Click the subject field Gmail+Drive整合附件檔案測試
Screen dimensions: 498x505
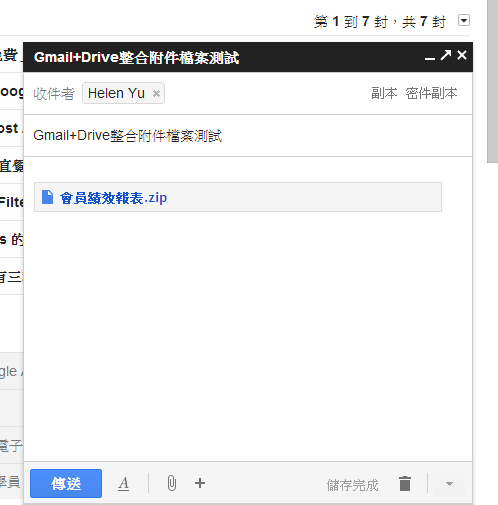(x=248, y=136)
